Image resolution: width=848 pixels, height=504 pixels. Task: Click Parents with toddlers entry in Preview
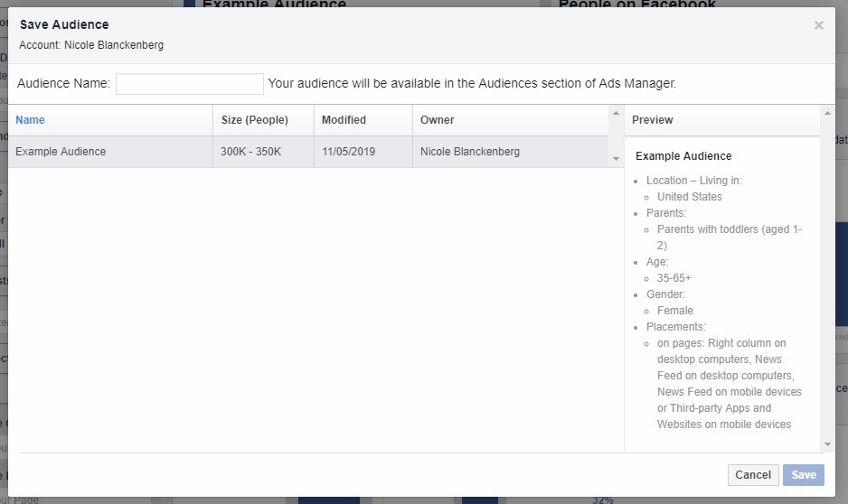[730, 238]
